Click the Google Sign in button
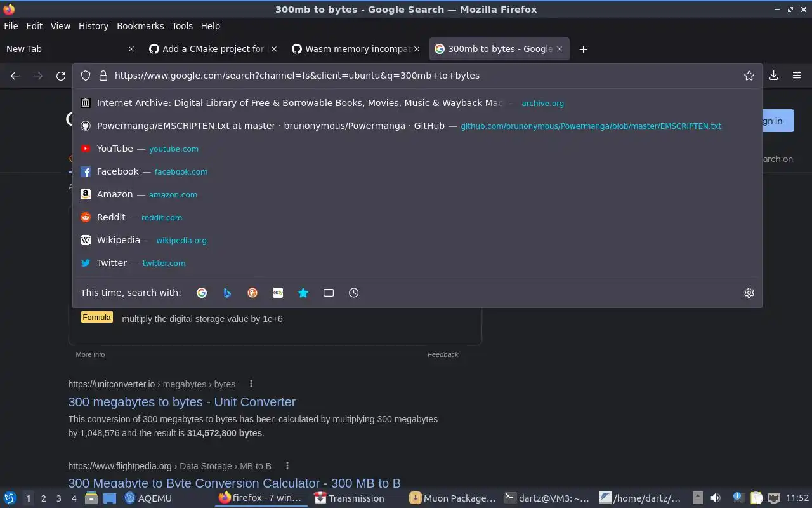This screenshot has height=508, width=812. pos(778,121)
